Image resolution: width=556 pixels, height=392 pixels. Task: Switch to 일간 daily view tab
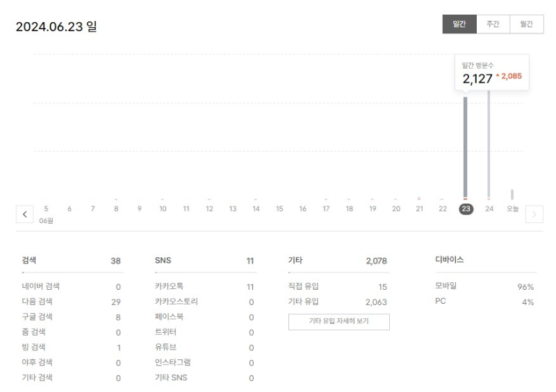pos(459,24)
